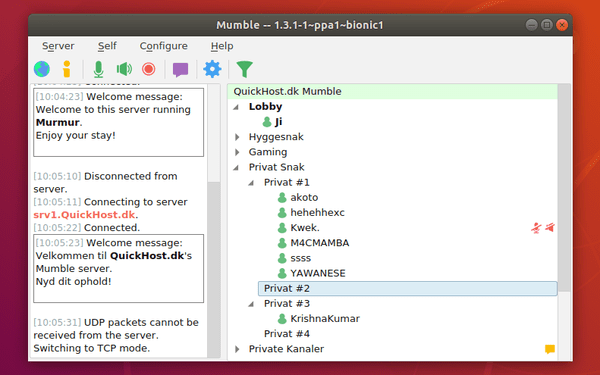Toggle the green channel filter funnel icon
The height and width of the screenshot is (375, 600).
(245, 69)
